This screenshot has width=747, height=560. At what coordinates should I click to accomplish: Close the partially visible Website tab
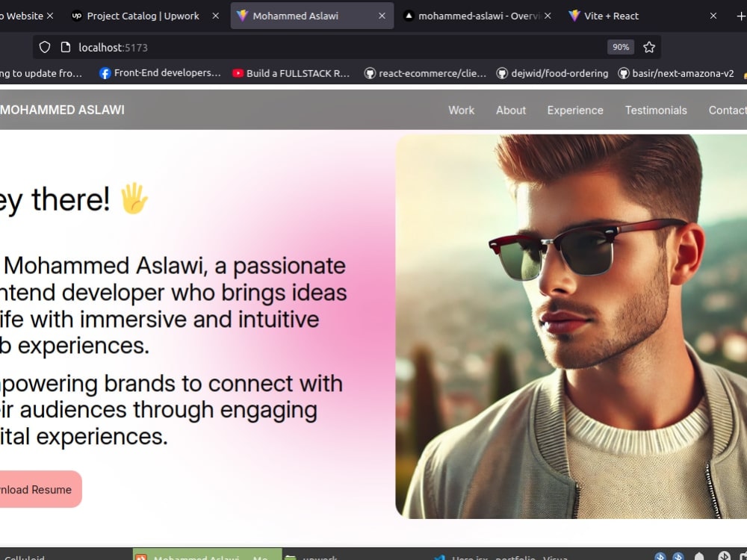pyautogui.click(x=50, y=16)
